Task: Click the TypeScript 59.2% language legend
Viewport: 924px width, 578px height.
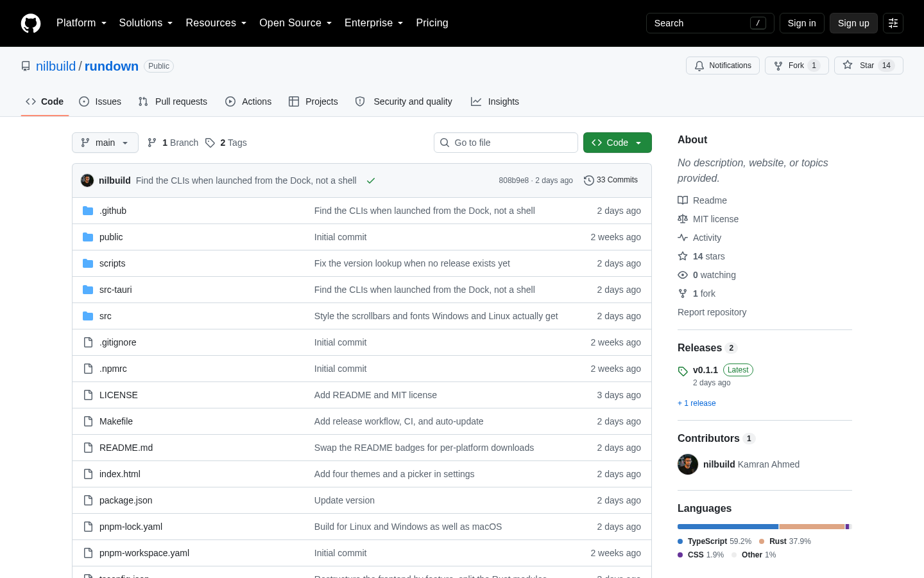Action: (714, 541)
